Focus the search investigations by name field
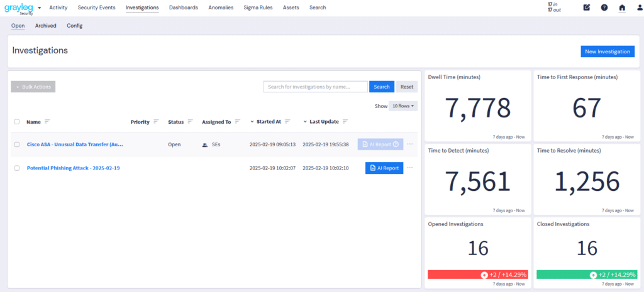The height and width of the screenshot is (292, 644). [x=315, y=87]
